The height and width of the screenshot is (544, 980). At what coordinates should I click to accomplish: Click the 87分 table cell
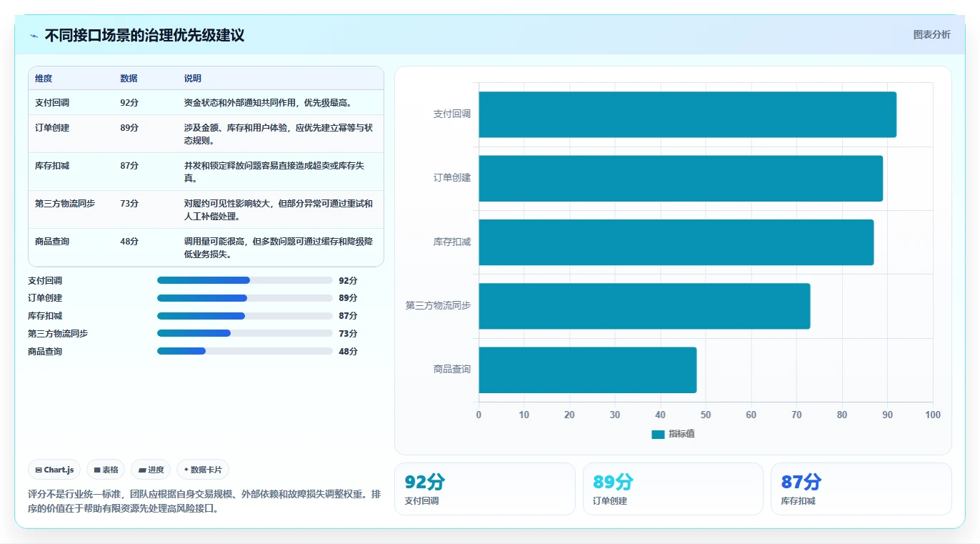pos(129,166)
